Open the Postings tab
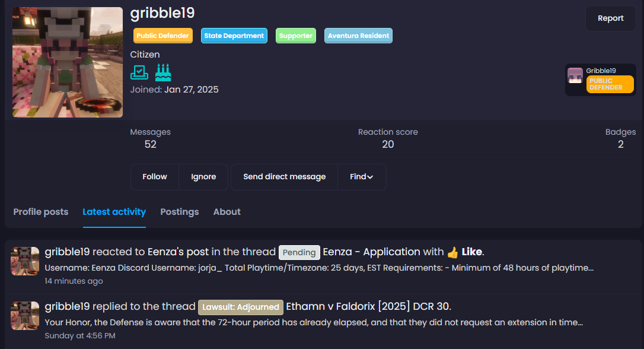Image resolution: width=644 pixels, height=349 pixels. pyautogui.click(x=180, y=212)
